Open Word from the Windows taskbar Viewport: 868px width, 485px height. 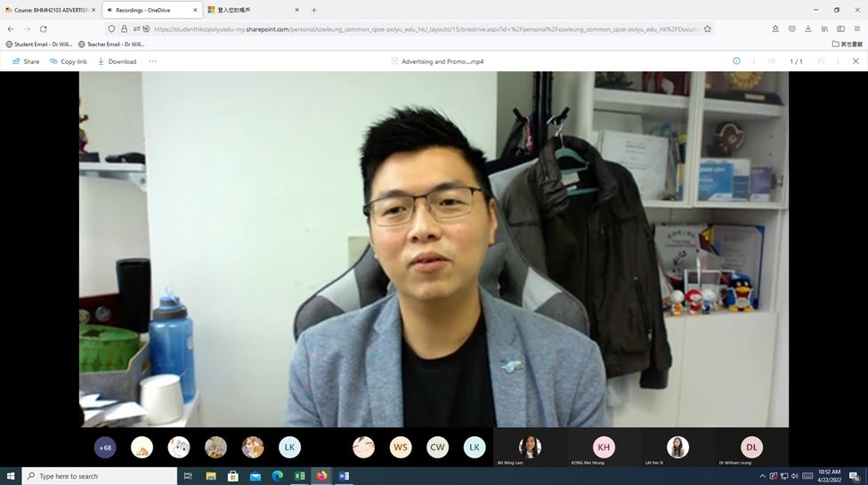point(344,476)
